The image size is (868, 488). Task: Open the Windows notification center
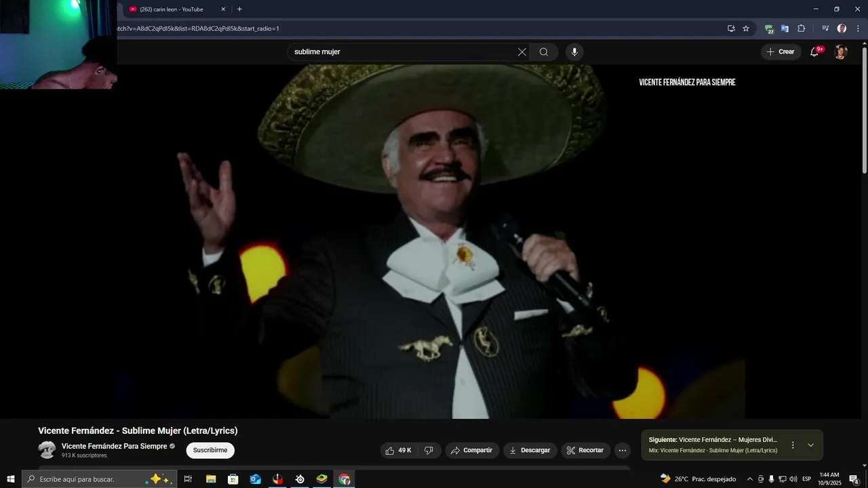(x=854, y=479)
